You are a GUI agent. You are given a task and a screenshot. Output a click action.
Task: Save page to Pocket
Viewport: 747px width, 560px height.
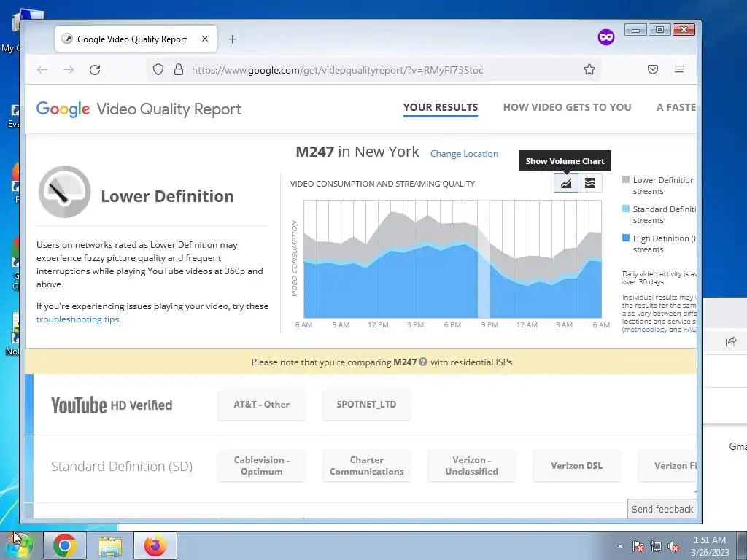point(653,69)
